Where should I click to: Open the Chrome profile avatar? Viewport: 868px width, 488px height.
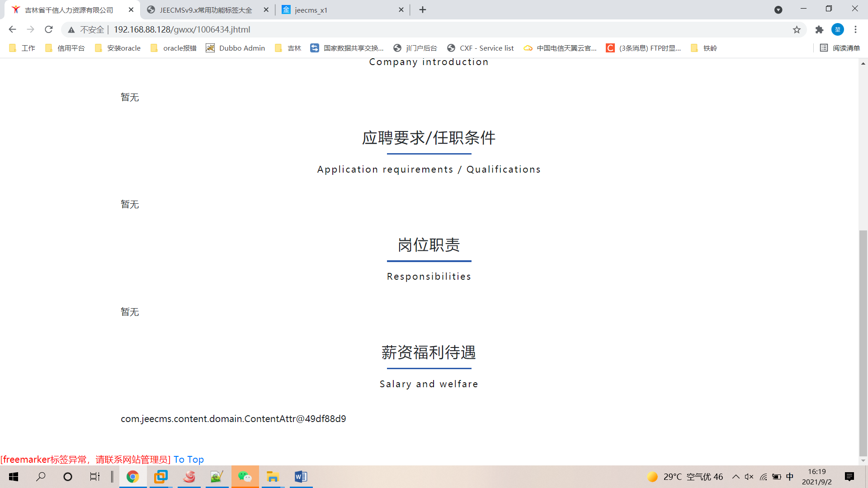[x=837, y=29]
